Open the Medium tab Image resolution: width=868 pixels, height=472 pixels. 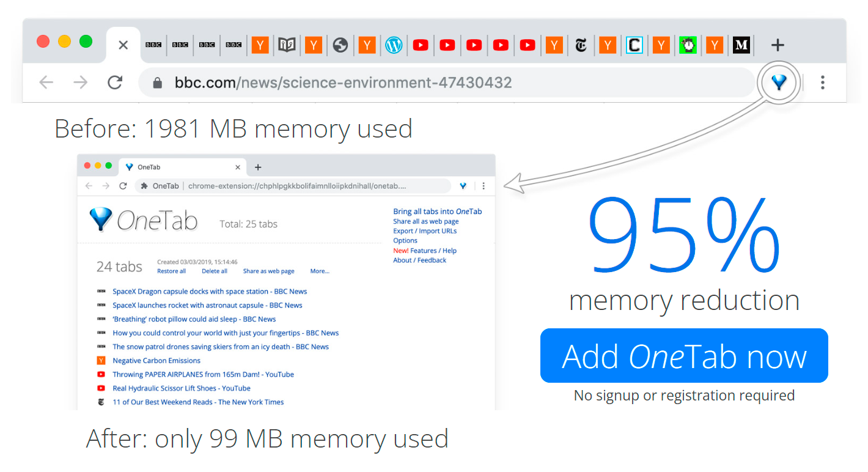741,45
